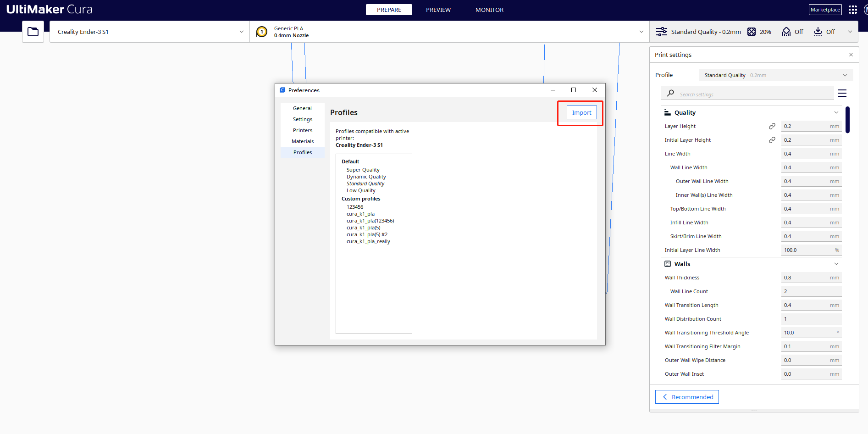Image resolution: width=868 pixels, height=434 pixels.
Task: Open Materials preferences page
Action: [x=303, y=141]
